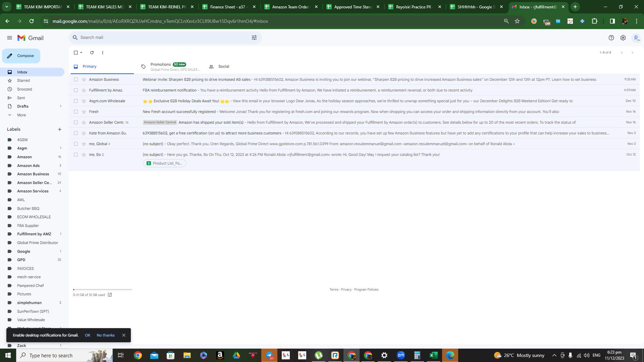Click the browser address bar

[275, 21]
